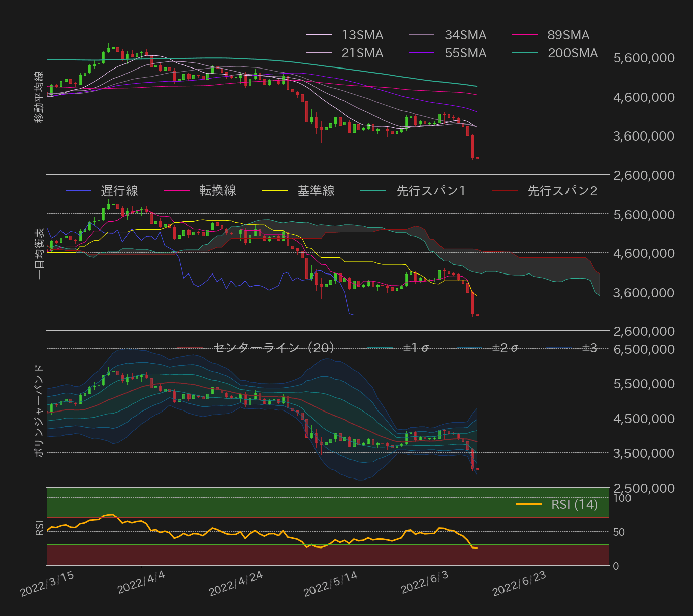Click the 89SMA magenta line marker
The image size is (693, 616).
click(524, 35)
